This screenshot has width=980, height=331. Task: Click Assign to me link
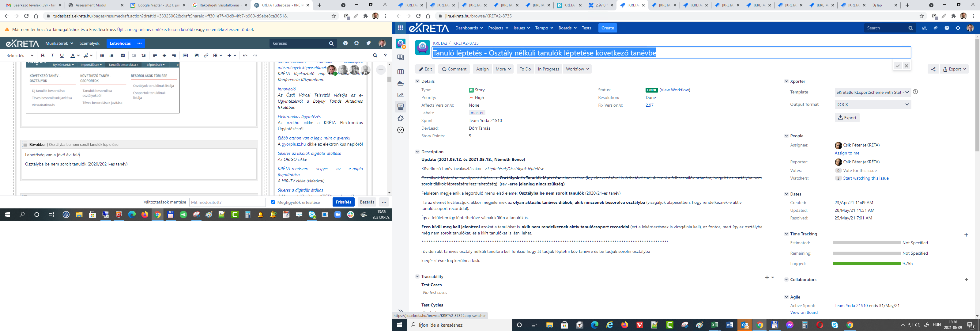(847, 153)
